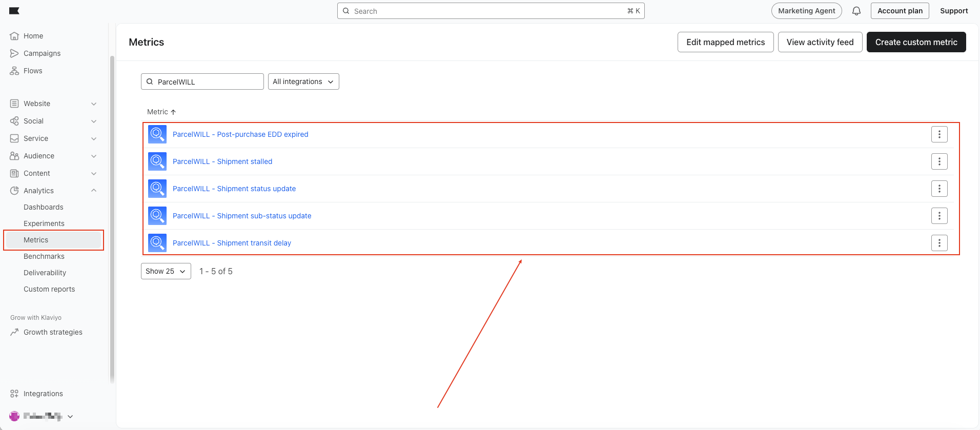The image size is (980, 430).
Task: Click the icon for Shipment transit delay metric
Action: tap(157, 243)
